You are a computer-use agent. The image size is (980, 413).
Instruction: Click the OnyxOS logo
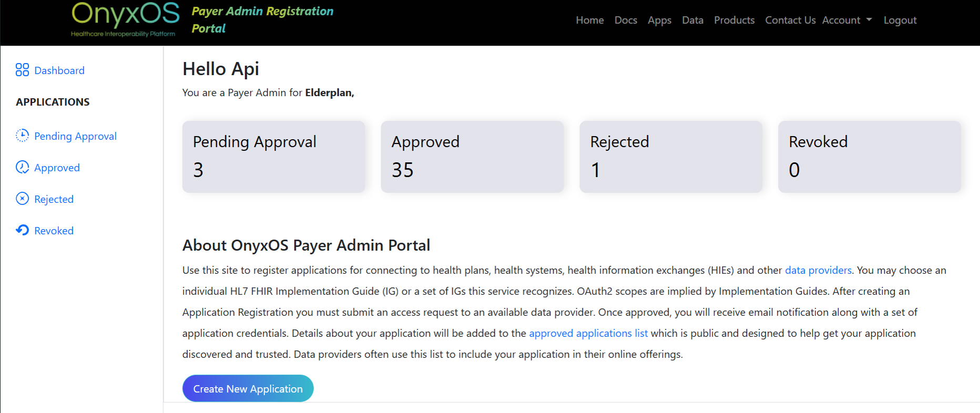click(125, 20)
